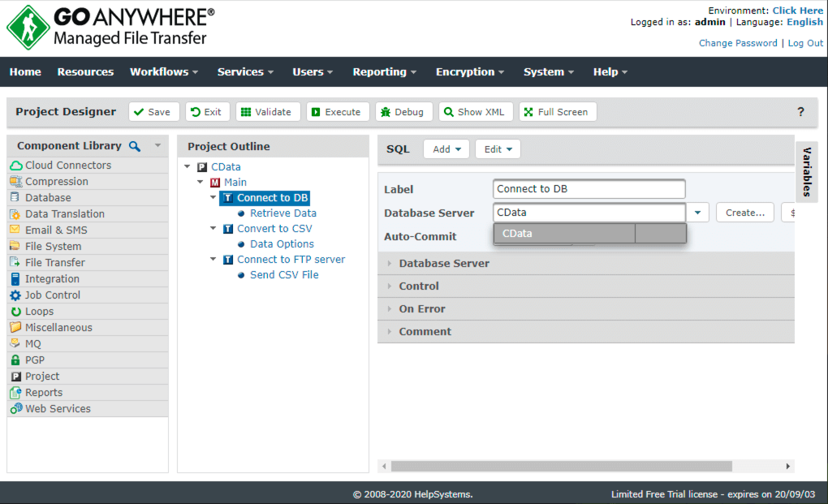Click the Label input field
828x504 pixels.
589,189
